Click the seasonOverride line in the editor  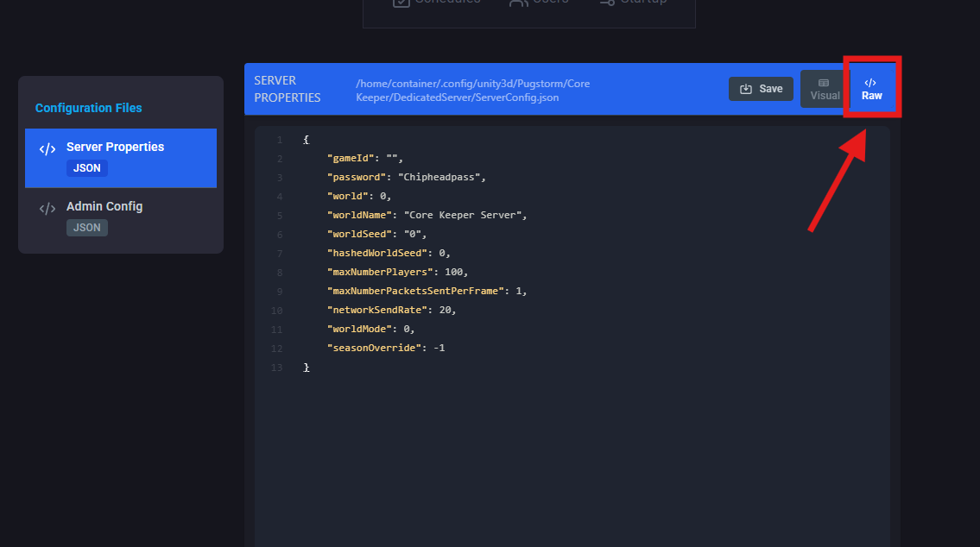click(x=385, y=348)
